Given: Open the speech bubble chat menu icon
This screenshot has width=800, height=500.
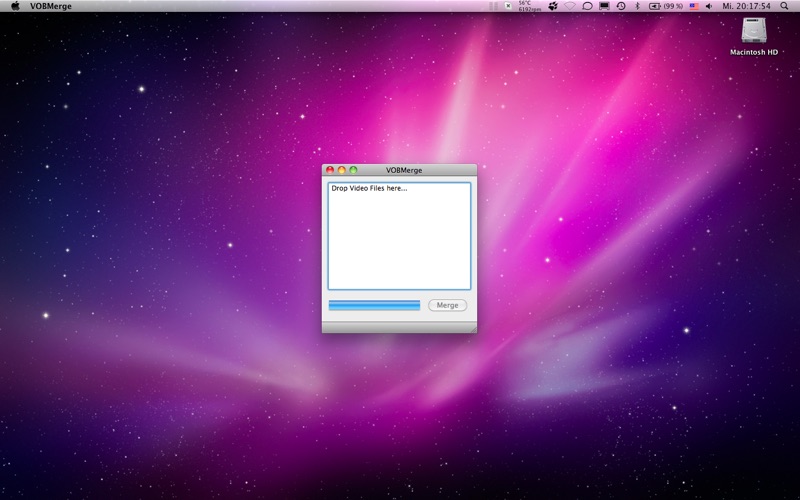Looking at the screenshot, I should coord(587,6).
